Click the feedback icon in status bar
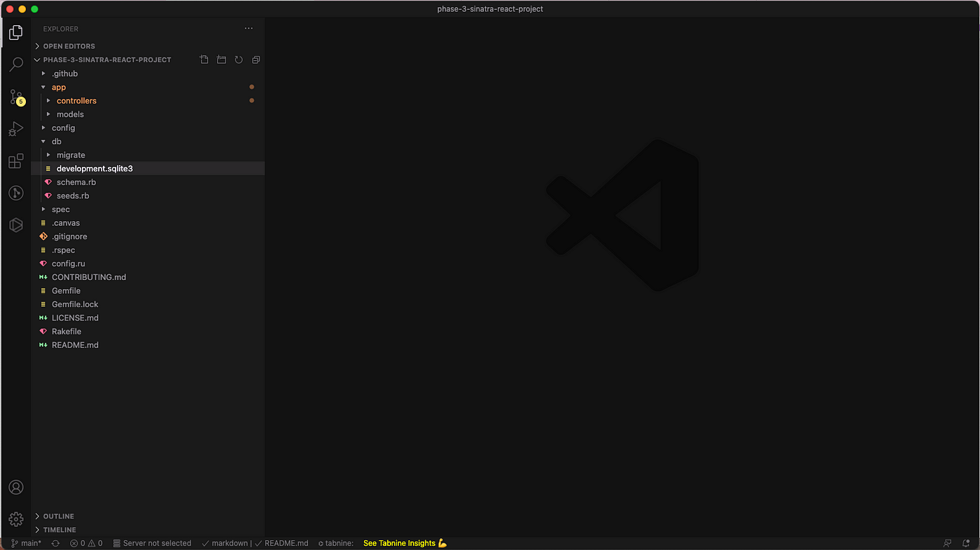This screenshot has height=550, width=980. pyautogui.click(x=947, y=543)
